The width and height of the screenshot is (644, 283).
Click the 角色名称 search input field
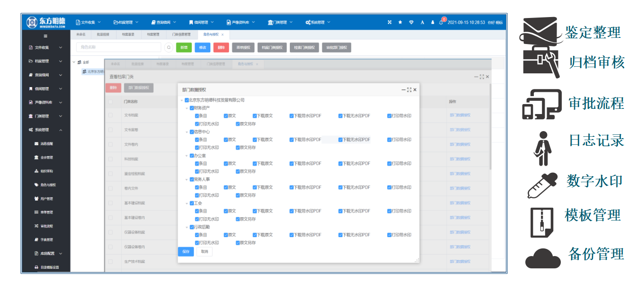(x=118, y=47)
